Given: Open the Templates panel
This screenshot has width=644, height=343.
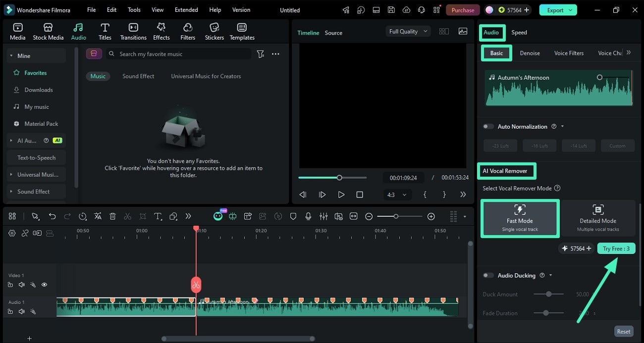Looking at the screenshot, I should tap(242, 32).
